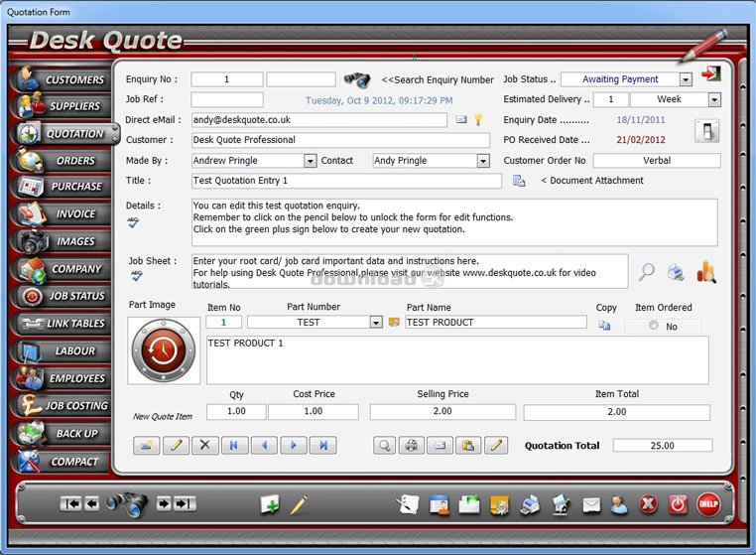Click the printer button near quotation total

tap(412, 446)
